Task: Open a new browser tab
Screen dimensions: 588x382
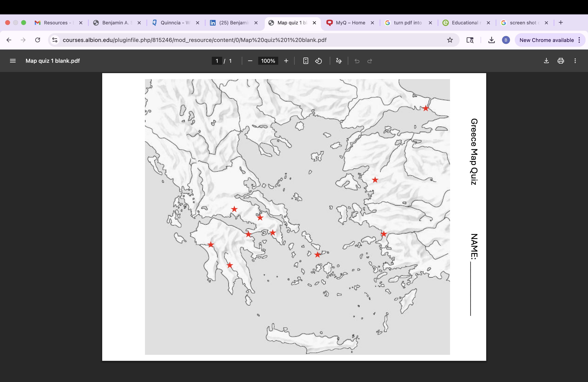Action: click(x=561, y=22)
